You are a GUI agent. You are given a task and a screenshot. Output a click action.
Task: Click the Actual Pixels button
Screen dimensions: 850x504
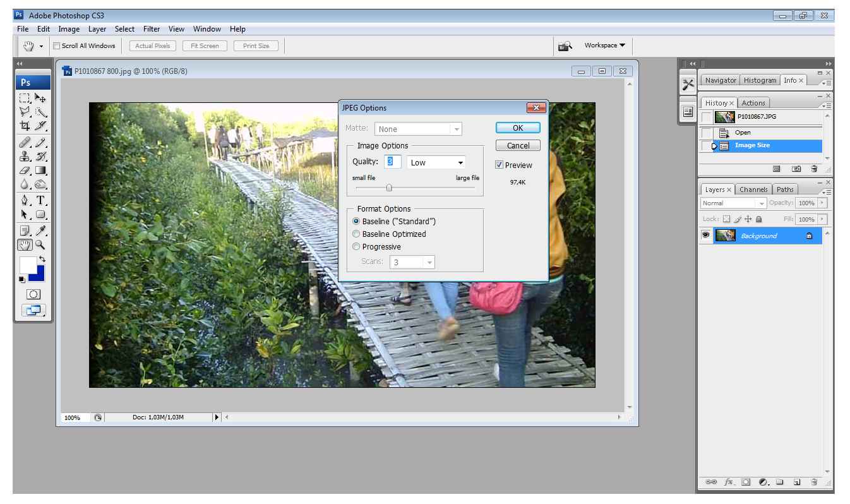tap(153, 45)
